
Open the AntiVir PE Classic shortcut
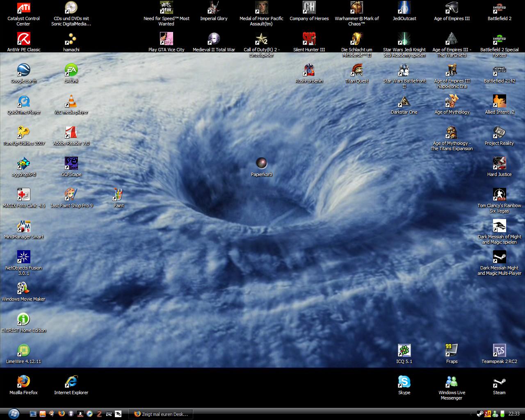pos(23,39)
